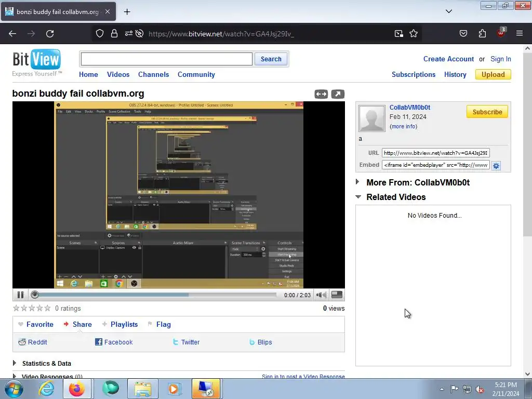Open the Firefox hamburger menu

click(520, 34)
